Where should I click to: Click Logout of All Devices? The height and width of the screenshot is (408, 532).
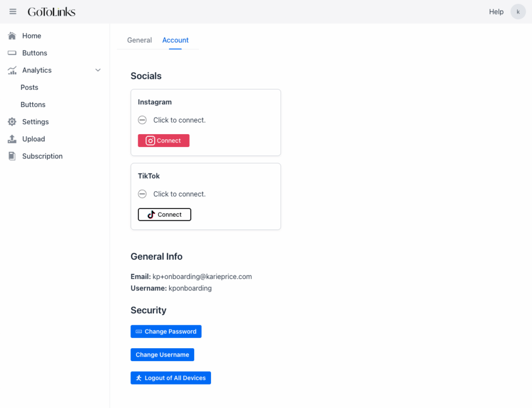pyautogui.click(x=170, y=378)
